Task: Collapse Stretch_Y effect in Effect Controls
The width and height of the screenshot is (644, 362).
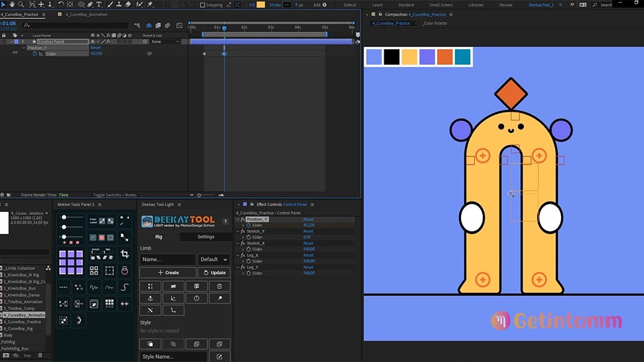Action: coord(237,231)
